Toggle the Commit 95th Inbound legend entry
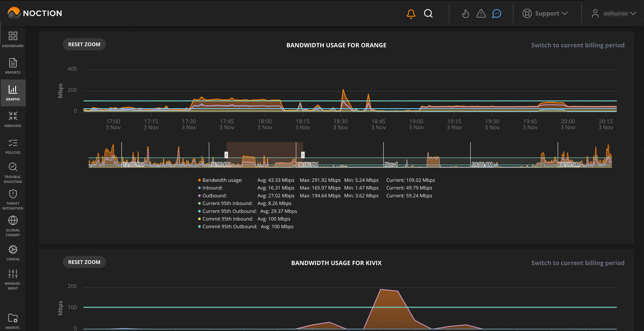This screenshot has height=331, width=644. pos(227,219)
